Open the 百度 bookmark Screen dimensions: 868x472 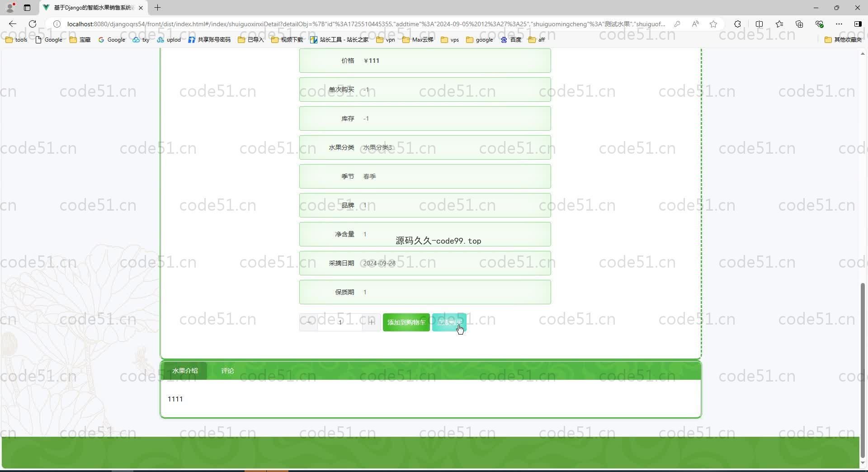511,40
